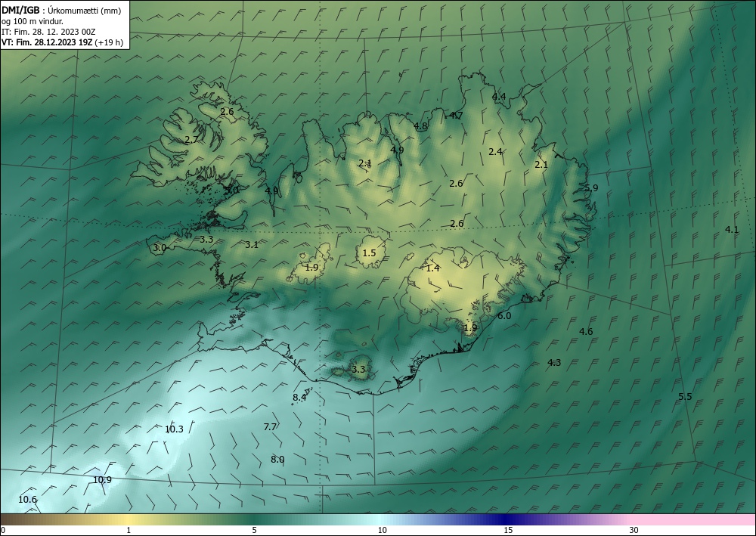Click the 4.4 value label
Image resolution: width=756 pixels, height=536 pixels.
[499, 97]
